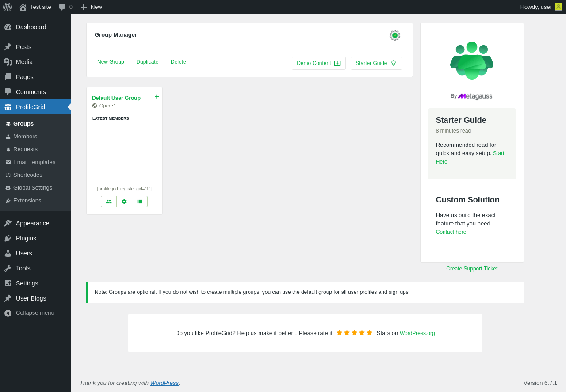Click the Starter Guide button with the bulb icon
The width and height of the screenshot is (566, 392).
pos(376,63)
